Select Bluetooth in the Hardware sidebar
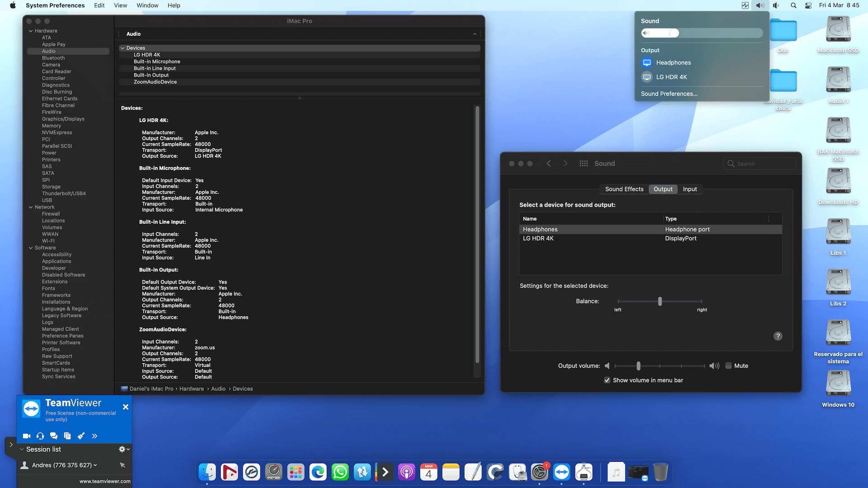This screenshot has width=868, height=488. (53, 58)
